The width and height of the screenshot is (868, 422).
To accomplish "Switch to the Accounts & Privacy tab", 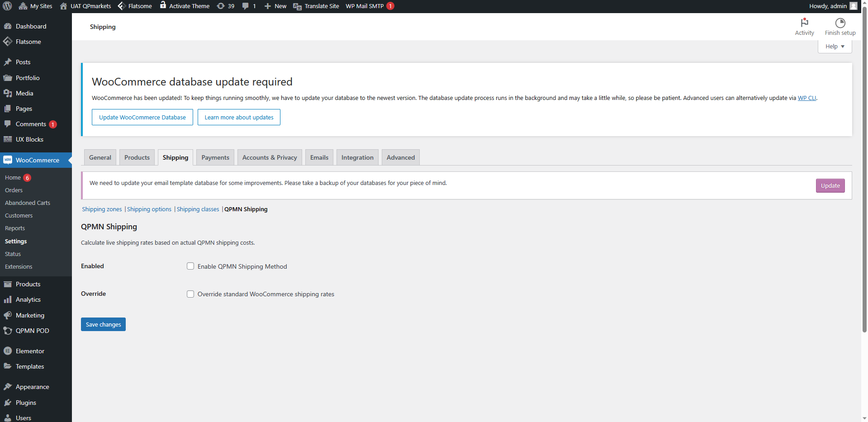I will point(270,157).
